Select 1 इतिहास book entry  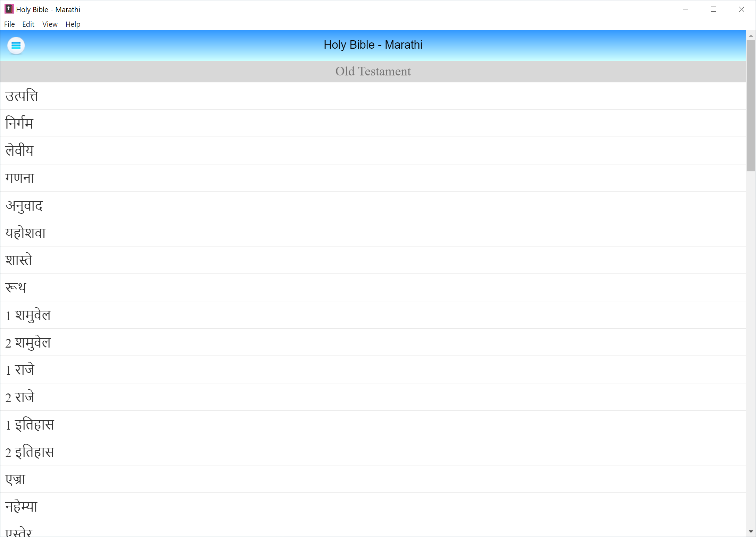click(30, 424)
